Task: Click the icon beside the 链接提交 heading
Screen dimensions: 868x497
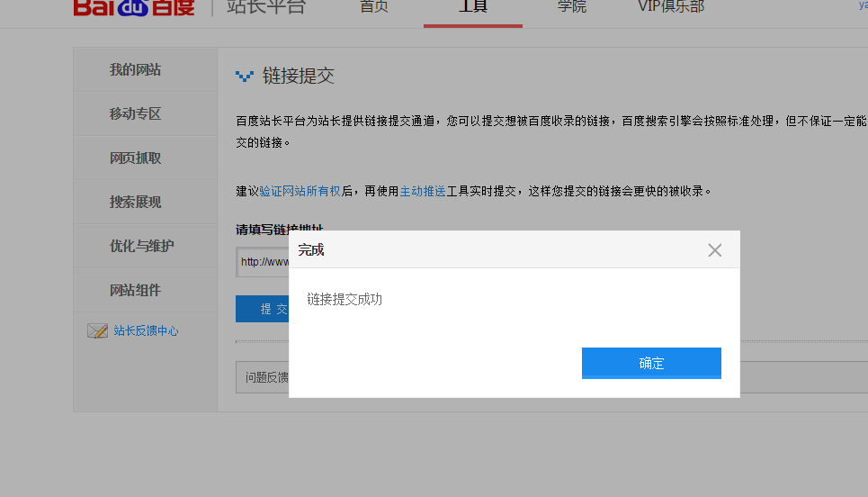Action: (245, 77)
